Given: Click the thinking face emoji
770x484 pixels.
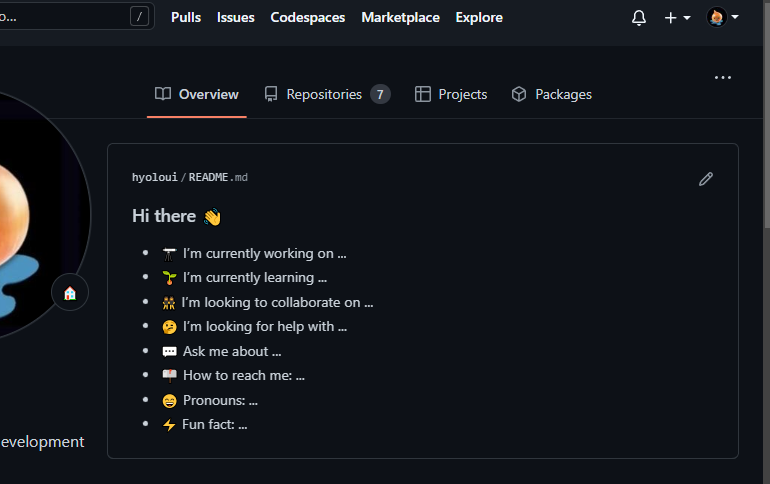Looking at the screenshot, I should [169, 327].
